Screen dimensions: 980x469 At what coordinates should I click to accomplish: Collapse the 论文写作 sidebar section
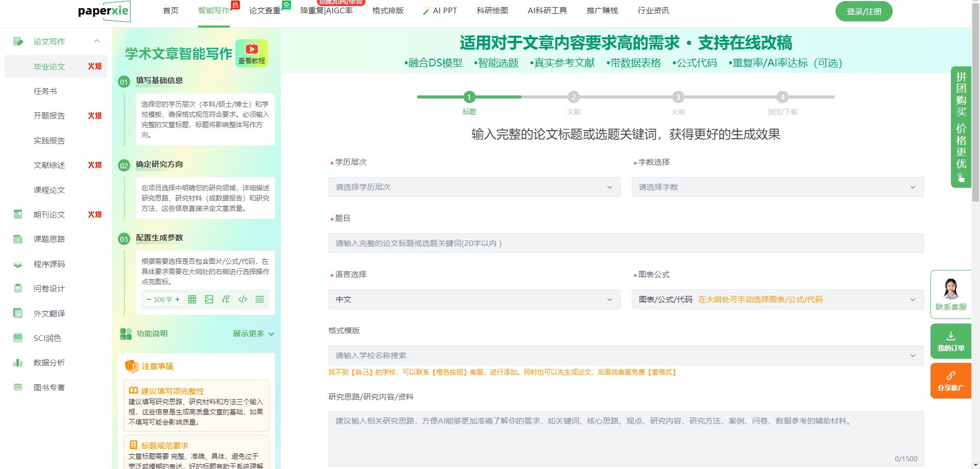tap(96, 41)
